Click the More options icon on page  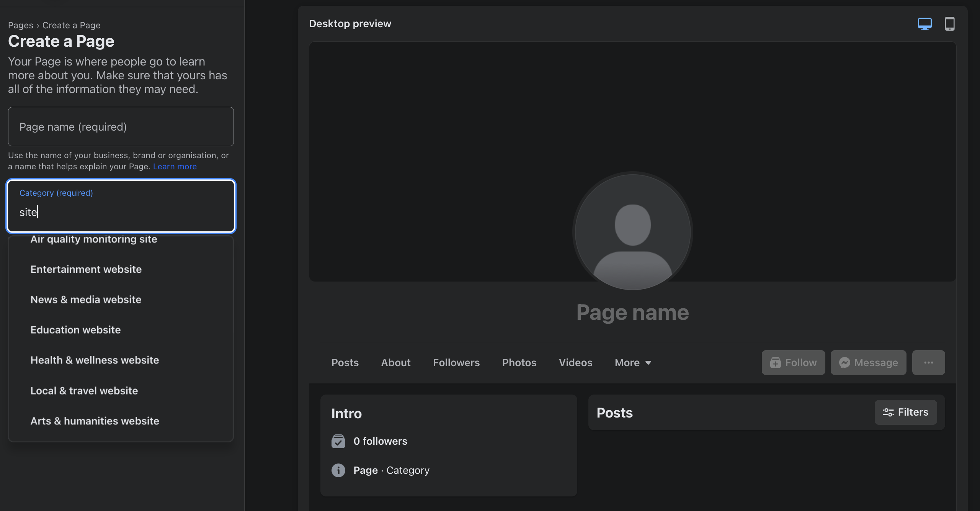929,362
